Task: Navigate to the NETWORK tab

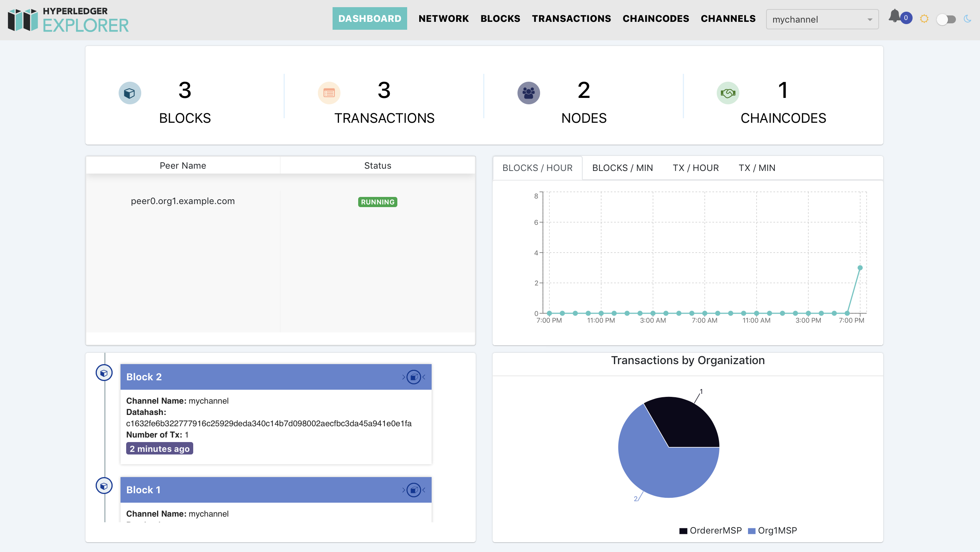Action: 444,18
